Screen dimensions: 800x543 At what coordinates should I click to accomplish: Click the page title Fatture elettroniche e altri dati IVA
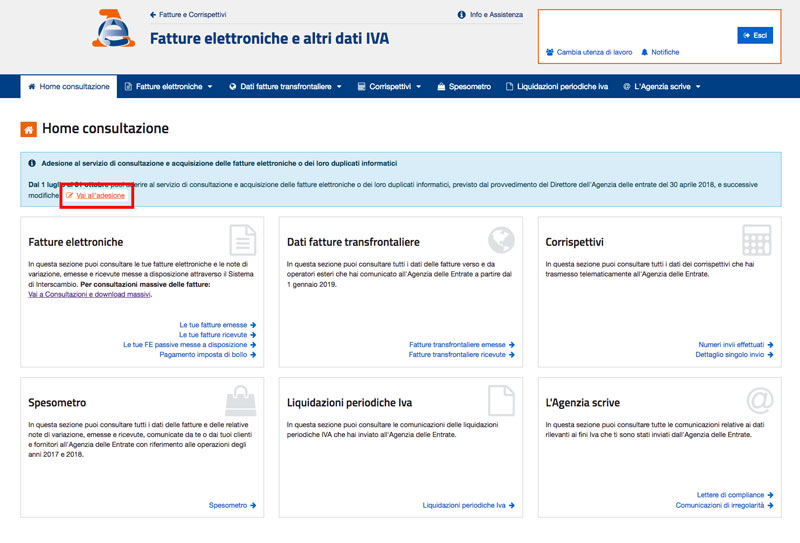pos(269,38)
